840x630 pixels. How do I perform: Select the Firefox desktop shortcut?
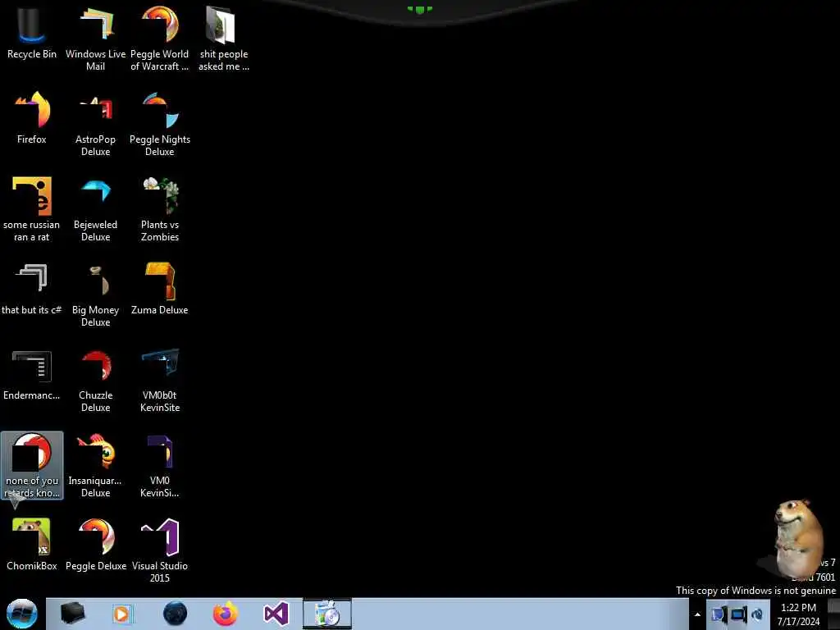coord(32,118)
